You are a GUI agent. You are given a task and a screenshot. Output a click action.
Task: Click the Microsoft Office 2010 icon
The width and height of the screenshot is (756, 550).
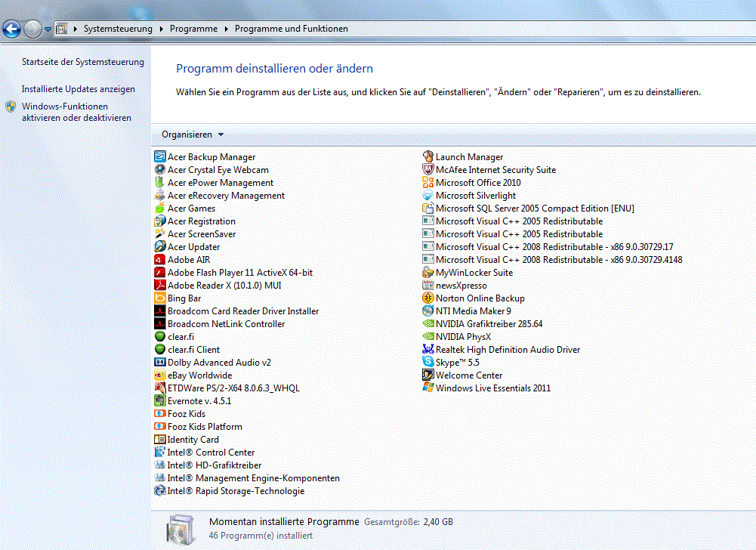pos(428,182)
